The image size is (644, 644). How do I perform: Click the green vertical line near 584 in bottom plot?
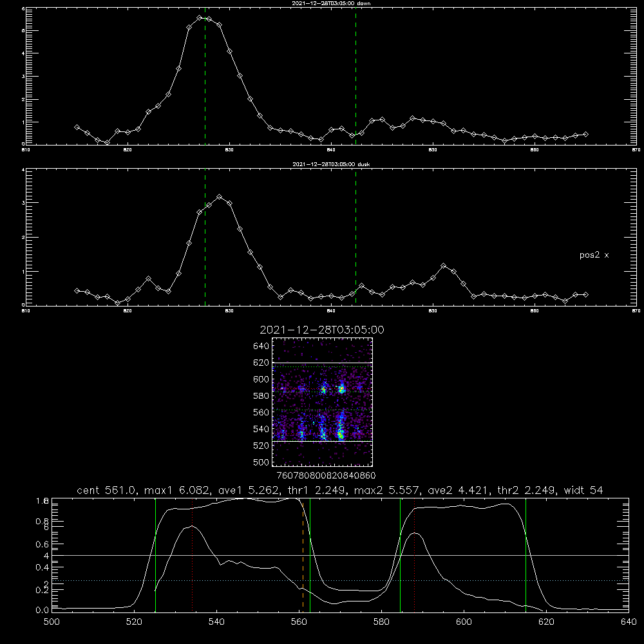tap(400, 554)
